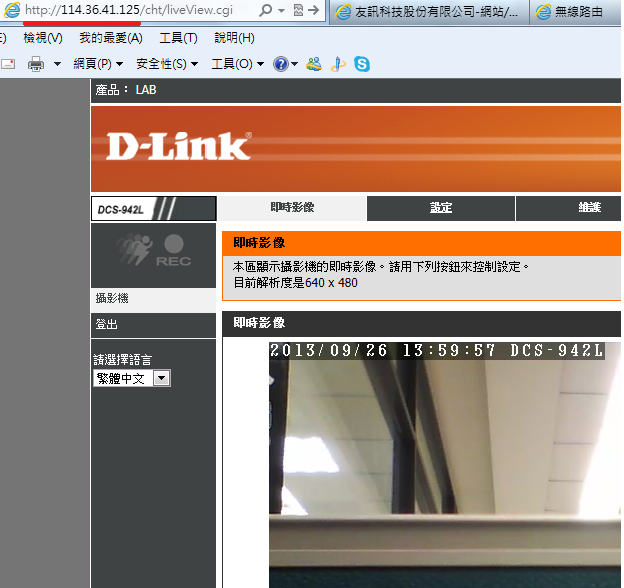
Task: Open the 工具(O) command bar dropdown
Action: point(237,64)
